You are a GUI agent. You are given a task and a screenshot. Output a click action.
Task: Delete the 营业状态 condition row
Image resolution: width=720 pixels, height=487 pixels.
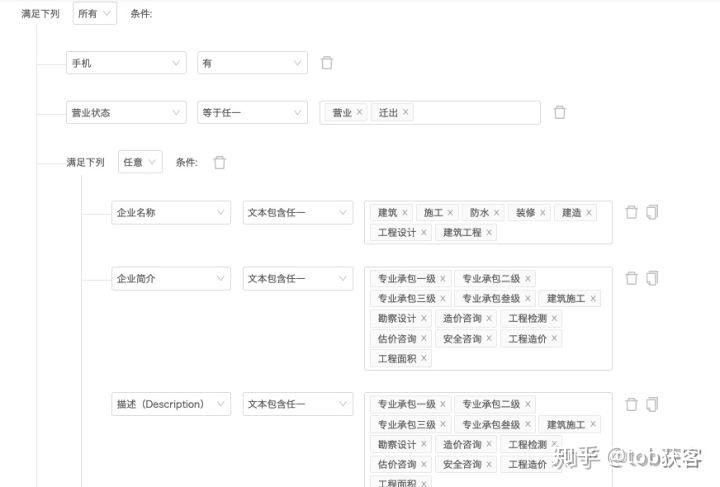coord(559,112)
